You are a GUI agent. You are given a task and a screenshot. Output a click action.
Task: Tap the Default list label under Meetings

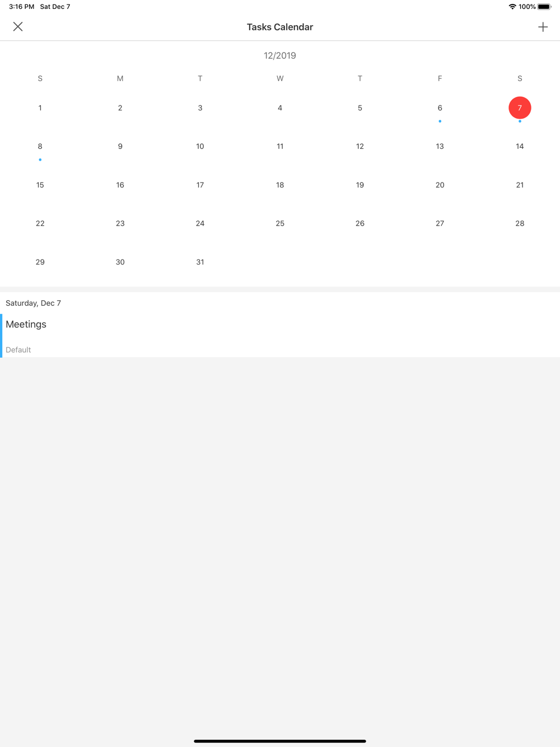click(18, 350)
